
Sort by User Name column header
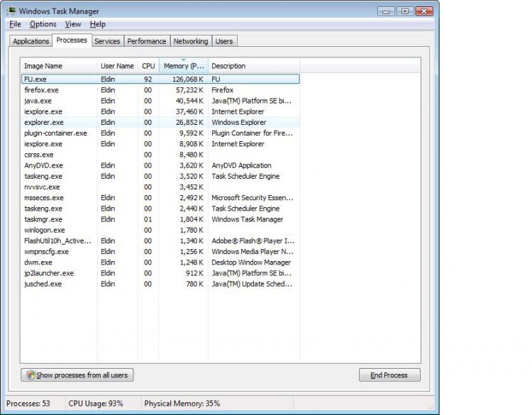pyautogui.click(x=117, y=66)
